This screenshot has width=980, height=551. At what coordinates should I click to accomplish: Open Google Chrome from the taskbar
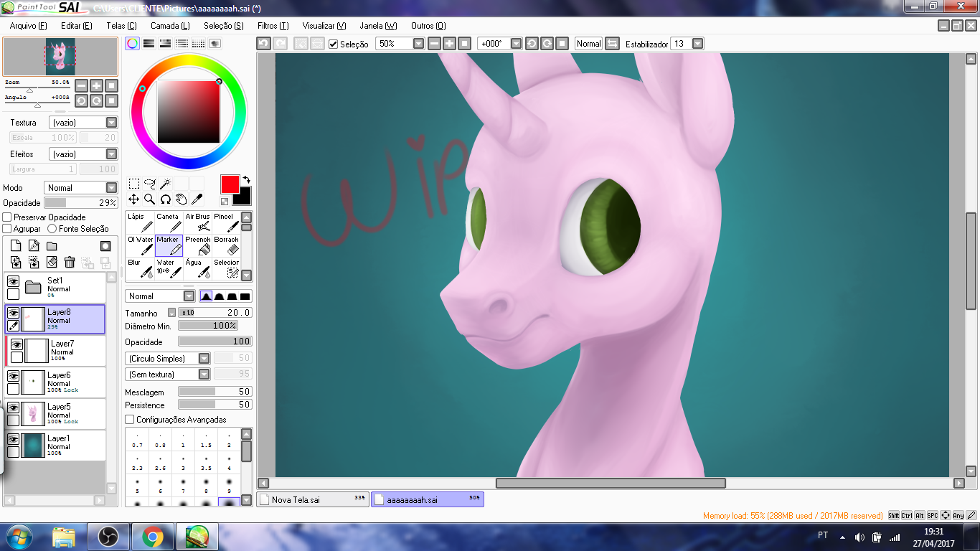(x=151, y=536)
